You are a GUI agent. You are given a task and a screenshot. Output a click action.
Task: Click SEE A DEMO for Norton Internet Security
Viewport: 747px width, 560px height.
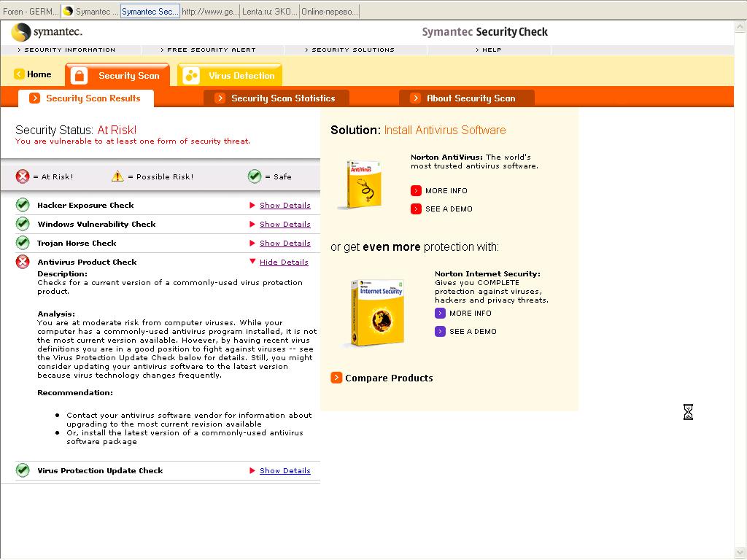click(x=473, y=332)
